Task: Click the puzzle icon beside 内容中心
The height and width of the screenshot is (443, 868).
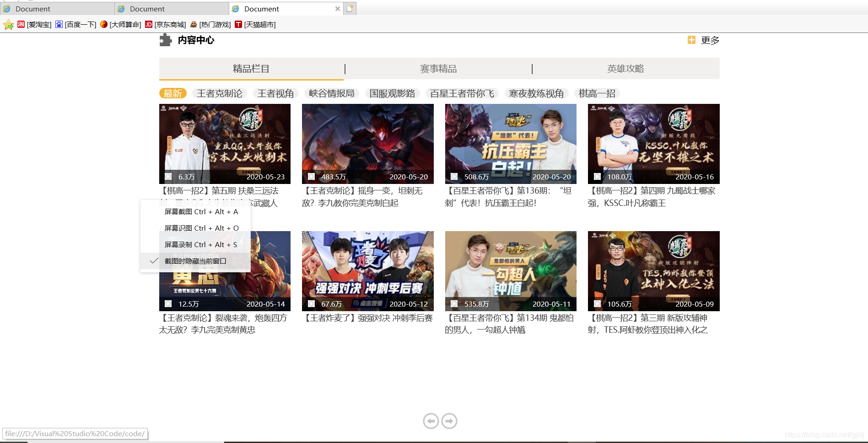Action: coord(165,40)
